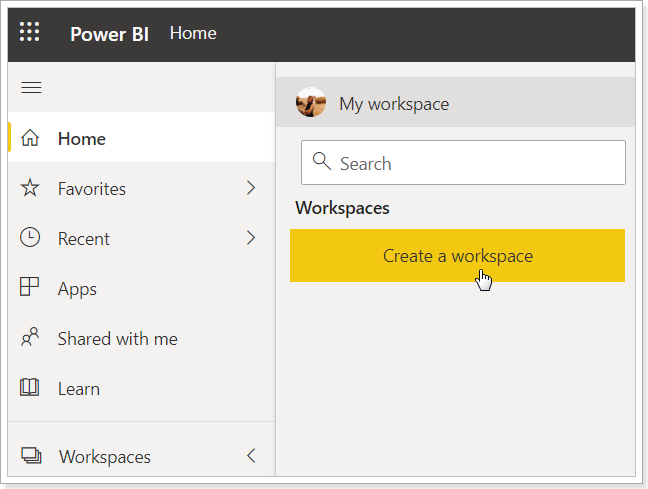Click the Apps grid icon
The height and width of the screenshot is (489, 648).
pyautogui.click(x=29, y=287)
